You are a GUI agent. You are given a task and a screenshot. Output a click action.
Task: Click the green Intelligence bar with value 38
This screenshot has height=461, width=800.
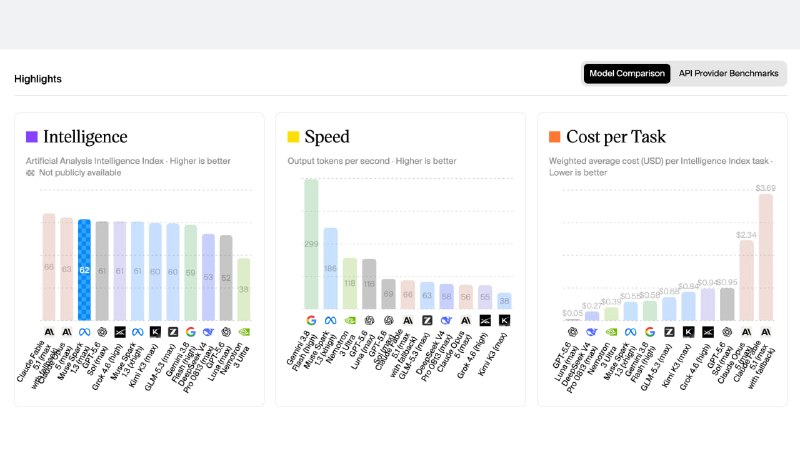coord(244,289)
